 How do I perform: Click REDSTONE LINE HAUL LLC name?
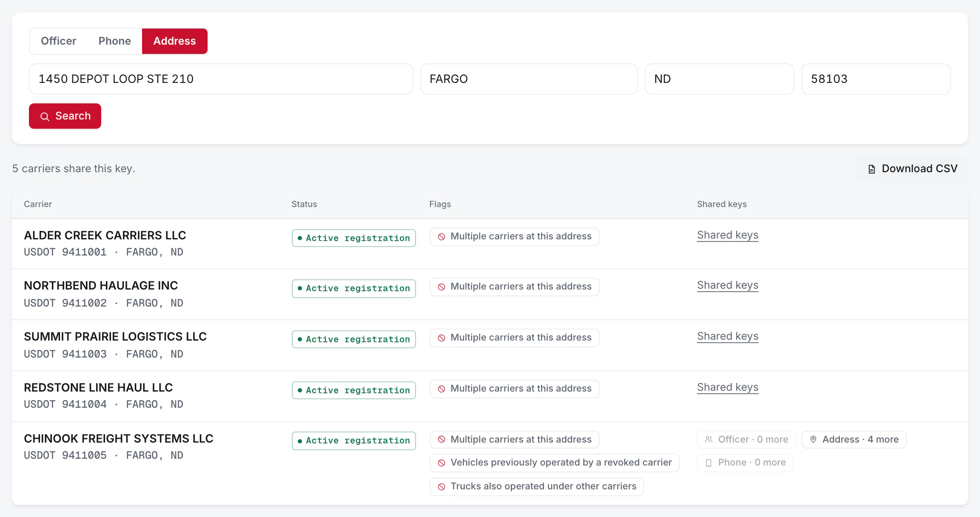pyautogui.click(x=98, y=387)
